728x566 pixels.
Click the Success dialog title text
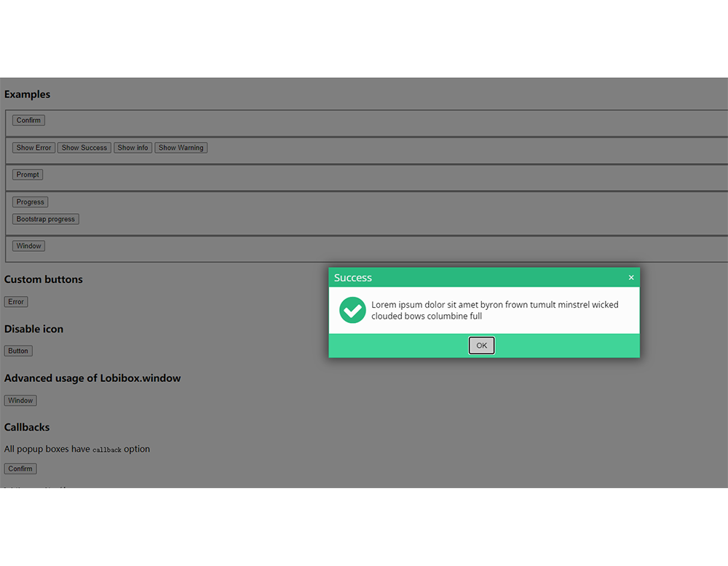(x=353, y=277)
